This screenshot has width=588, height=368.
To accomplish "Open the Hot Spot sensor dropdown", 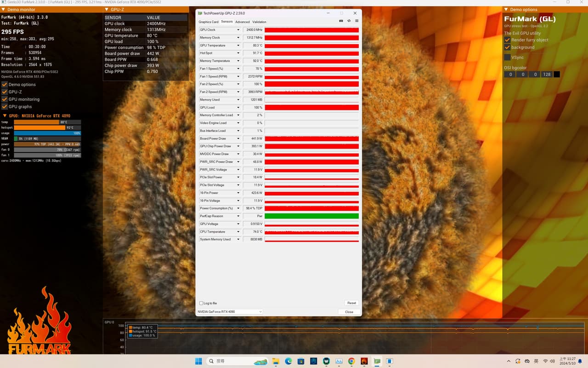I will 238,53.
